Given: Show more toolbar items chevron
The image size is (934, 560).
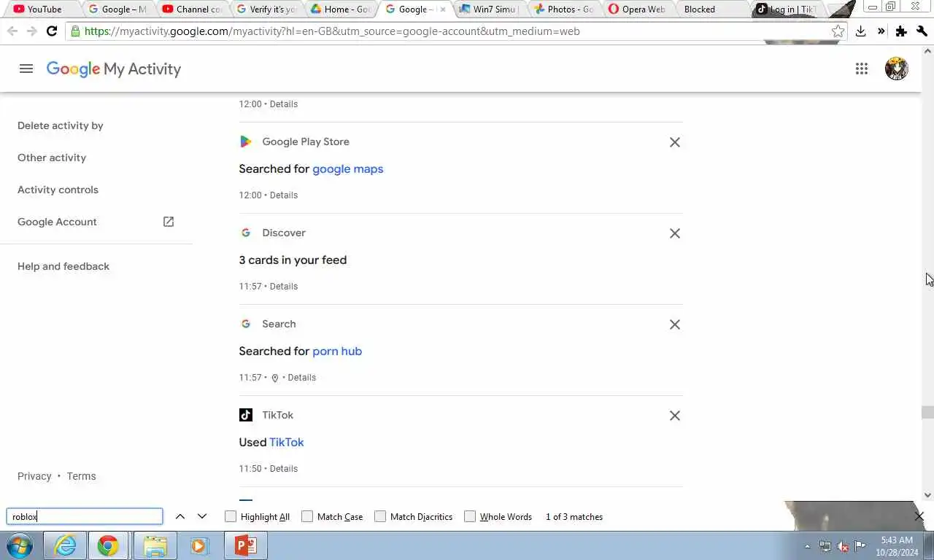Looking at the screenshot, I should point(881,31).
